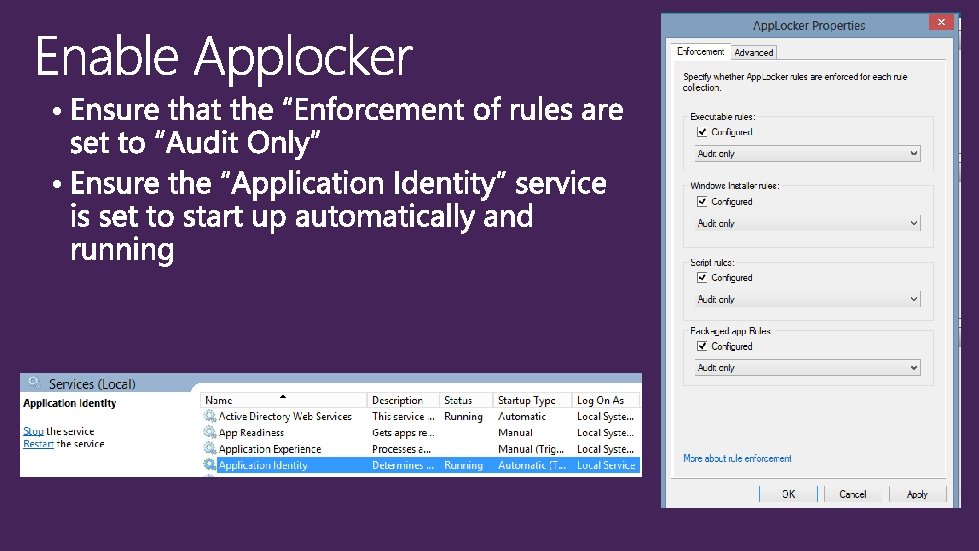Open the Packaged app Rules enforcement dropdown
Viewport: 979px width, 551px height.
tap(807, 368)
